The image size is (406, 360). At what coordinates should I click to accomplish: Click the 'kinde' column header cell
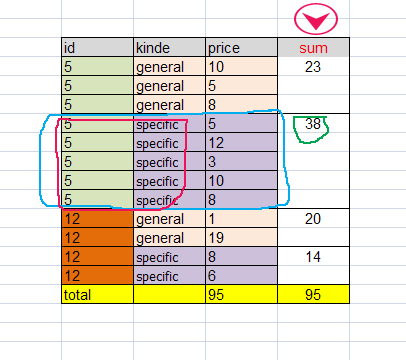(x=169, y=47)
